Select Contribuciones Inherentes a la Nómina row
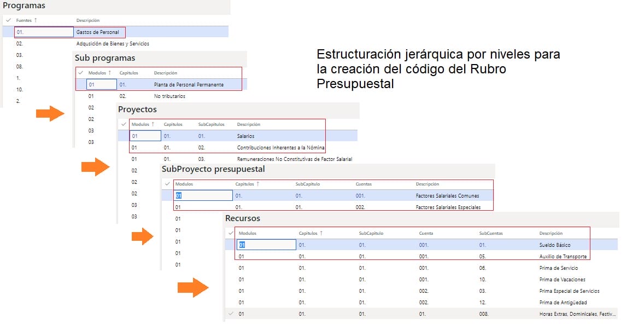This screenshot has width=644, height=324. pyautogui.click(x=280, y=148)
